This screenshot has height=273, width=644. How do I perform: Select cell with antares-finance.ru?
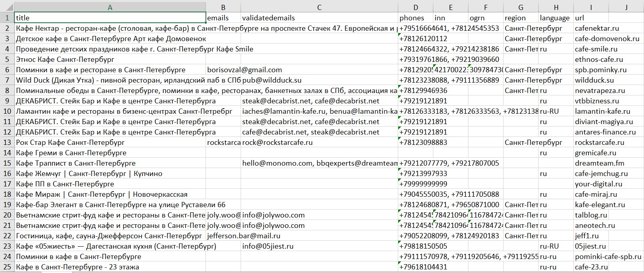point(591,132)
